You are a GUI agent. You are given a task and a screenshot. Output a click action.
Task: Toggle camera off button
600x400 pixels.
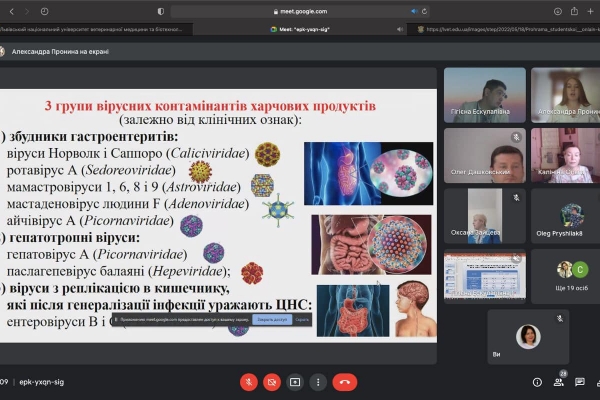(272, 382)
